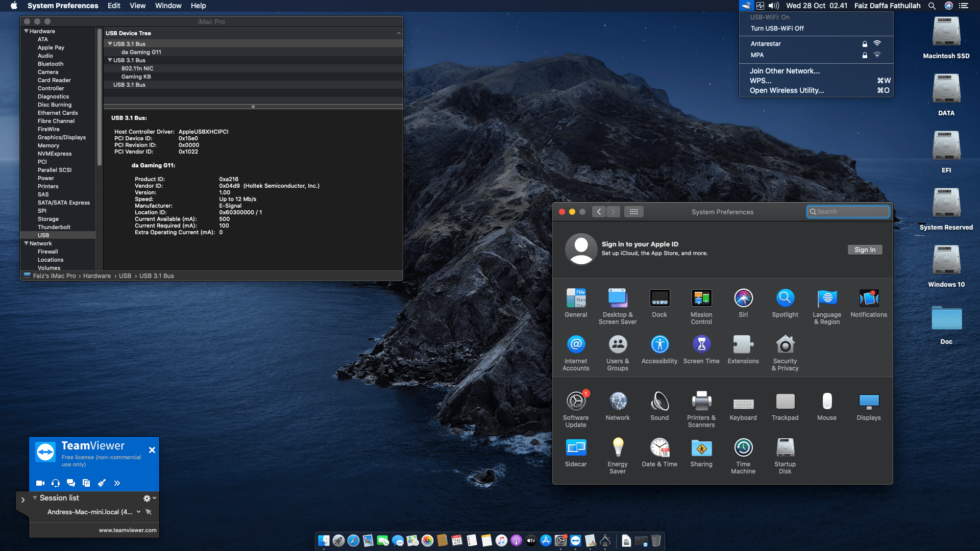Screen dimensions: 980x551
Task: Collapse the first USB 3.1 Bus tree
Action: (x=110, y=44)
